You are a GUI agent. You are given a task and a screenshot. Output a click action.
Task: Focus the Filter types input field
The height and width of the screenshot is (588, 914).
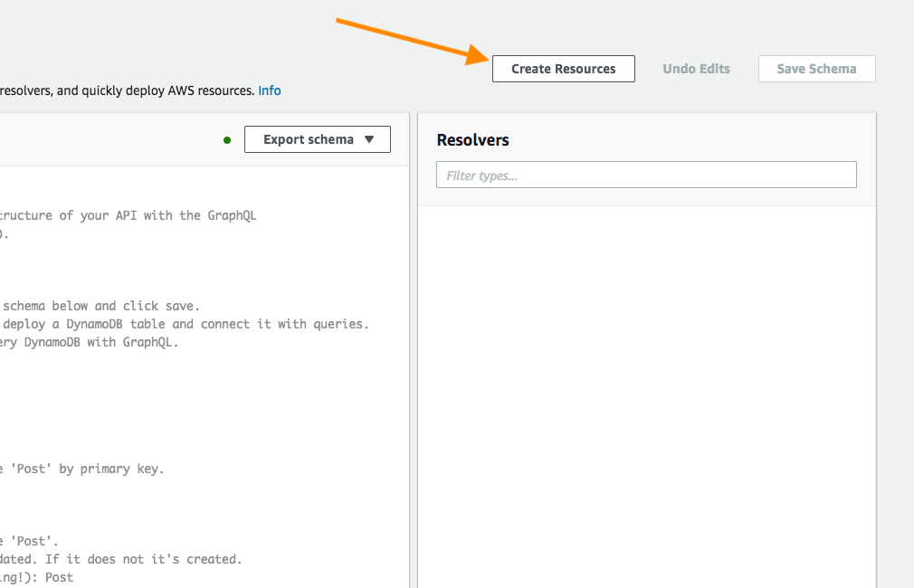pyautogui.click(x=646, y=175)
